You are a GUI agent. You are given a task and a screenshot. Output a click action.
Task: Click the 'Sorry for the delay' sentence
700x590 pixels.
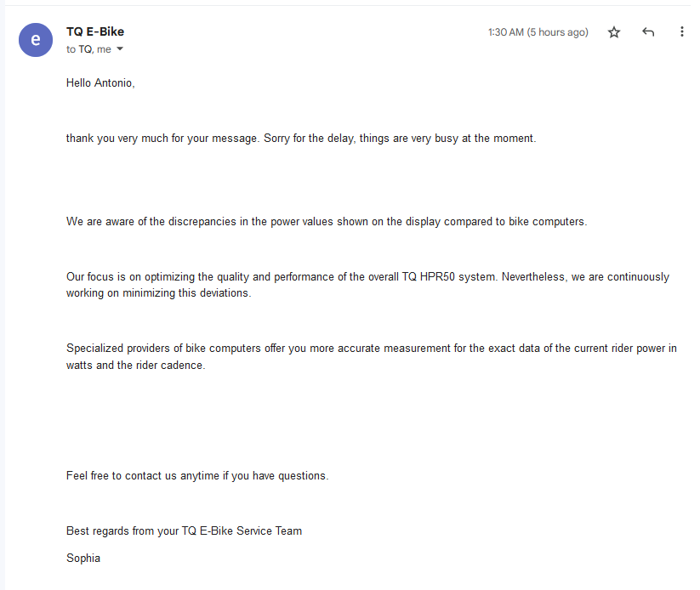[309, 138]
